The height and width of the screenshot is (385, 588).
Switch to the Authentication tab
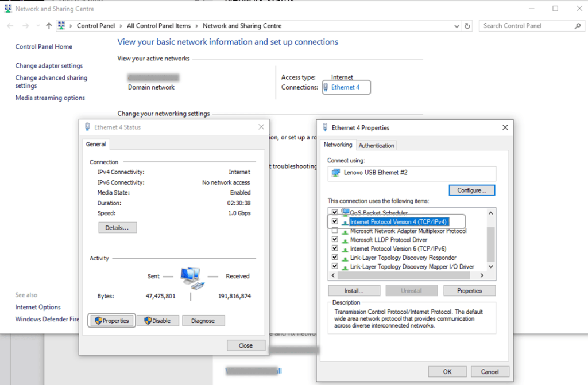(x=376, y=146)
